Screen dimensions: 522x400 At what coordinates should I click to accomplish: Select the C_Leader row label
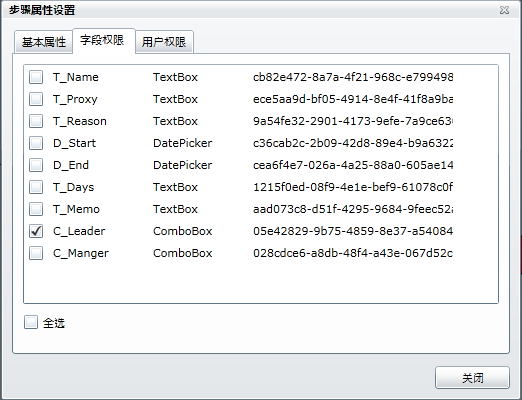click(79, 231)
